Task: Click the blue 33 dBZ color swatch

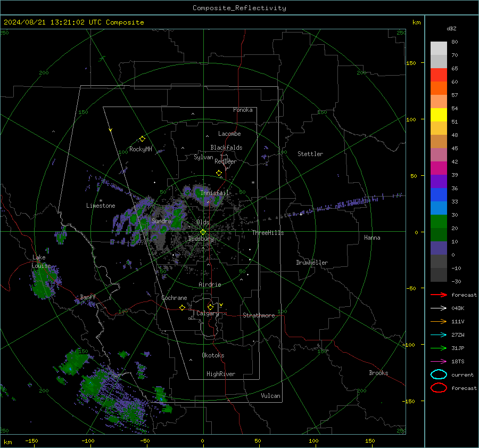Action: [439, 195]
